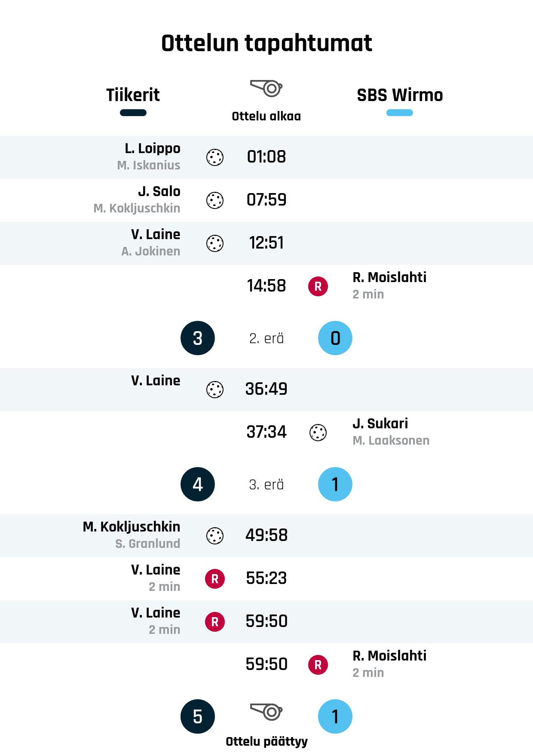Screen dimensions: 533x756
Task: Click the dark Tiikerit color bar
Action: tap(133, 113)
